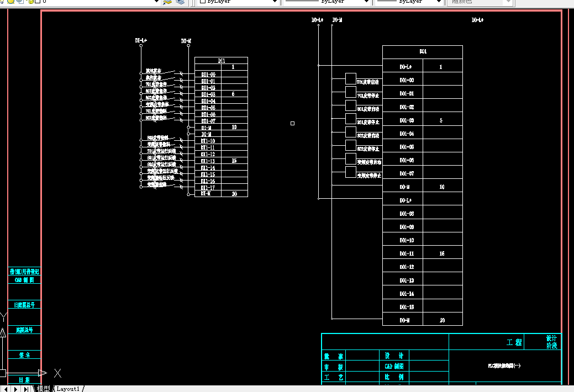The width and height of the screenshot is (574, 392).
Task: Select the relay box beside 701皮带启动
Action: pos(351,79)
